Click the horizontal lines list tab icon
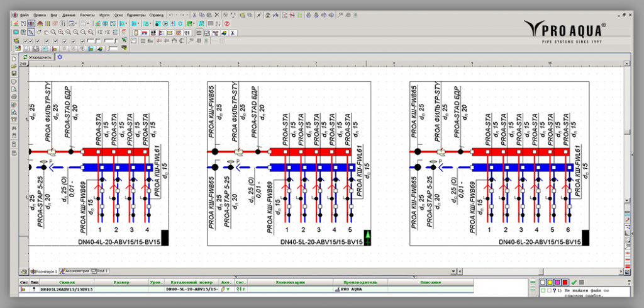Image resolution: width=644 pixels, height=308 pixels. pos(199,33)
